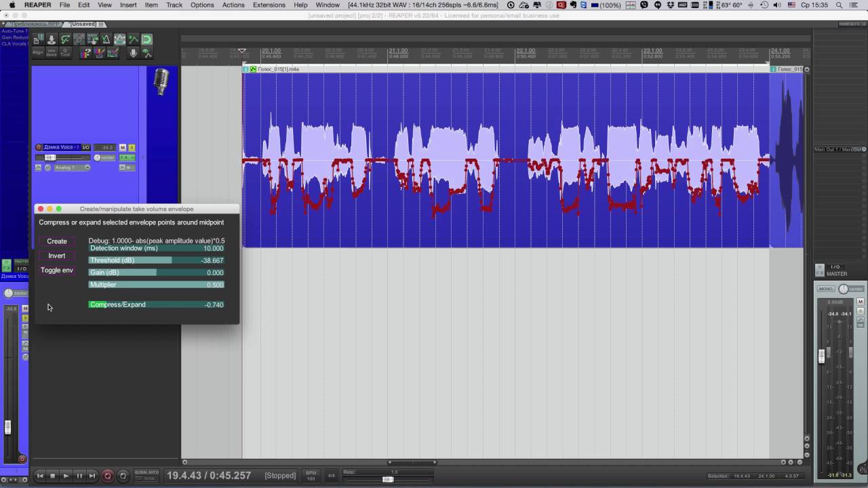Go to end transport button
Image resolution: width=868 pixels, height=488 pixels.
(x=92, y=476)
